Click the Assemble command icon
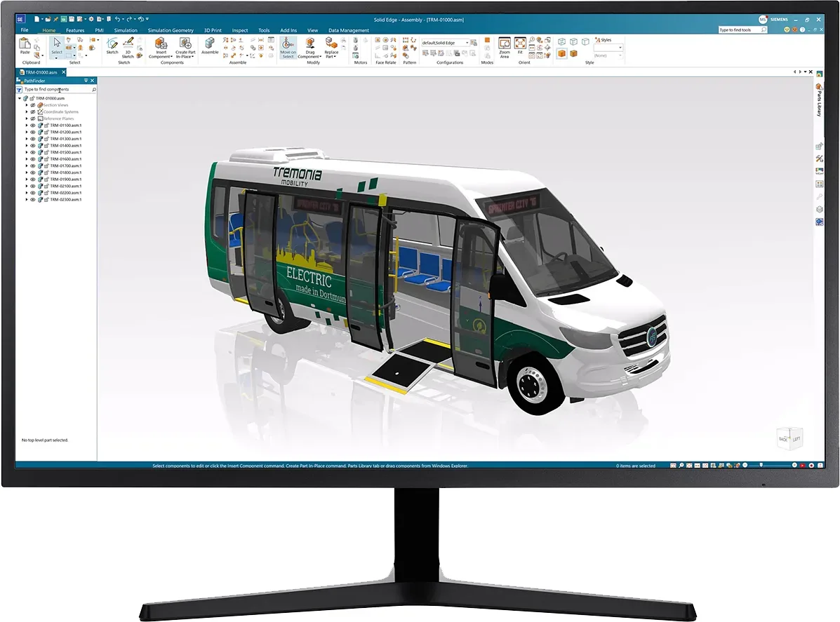 click(x=209, y=43)
